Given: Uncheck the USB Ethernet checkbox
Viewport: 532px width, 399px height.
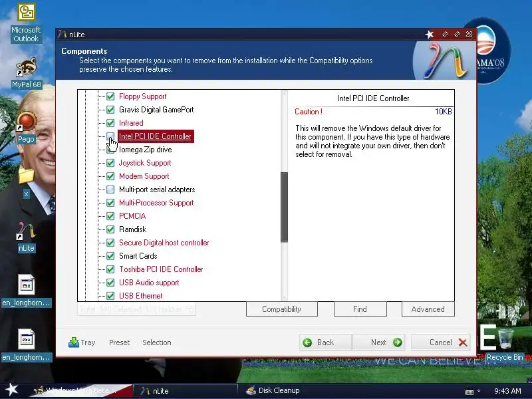Looking at the screenshot, I should [110, 295].
